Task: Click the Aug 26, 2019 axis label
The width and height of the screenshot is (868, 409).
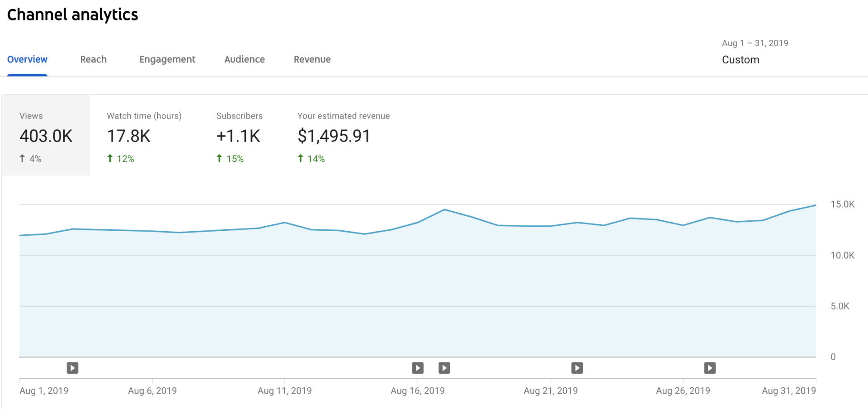Action: click(x=683, y=390)
